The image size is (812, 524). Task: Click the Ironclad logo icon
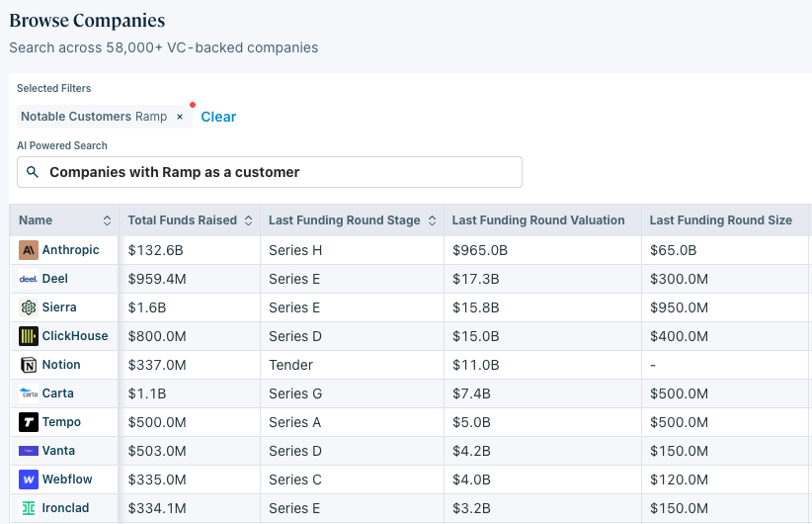pos(29,508)
